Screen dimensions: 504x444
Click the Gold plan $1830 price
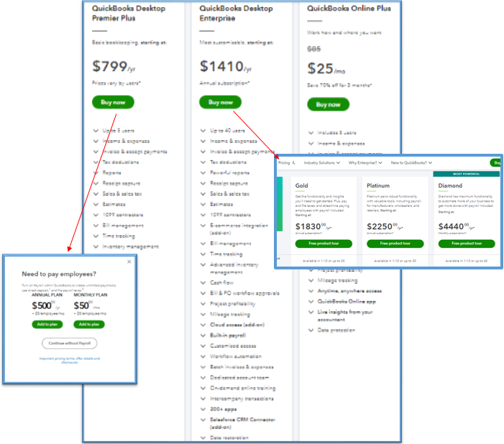click(313, 226)
